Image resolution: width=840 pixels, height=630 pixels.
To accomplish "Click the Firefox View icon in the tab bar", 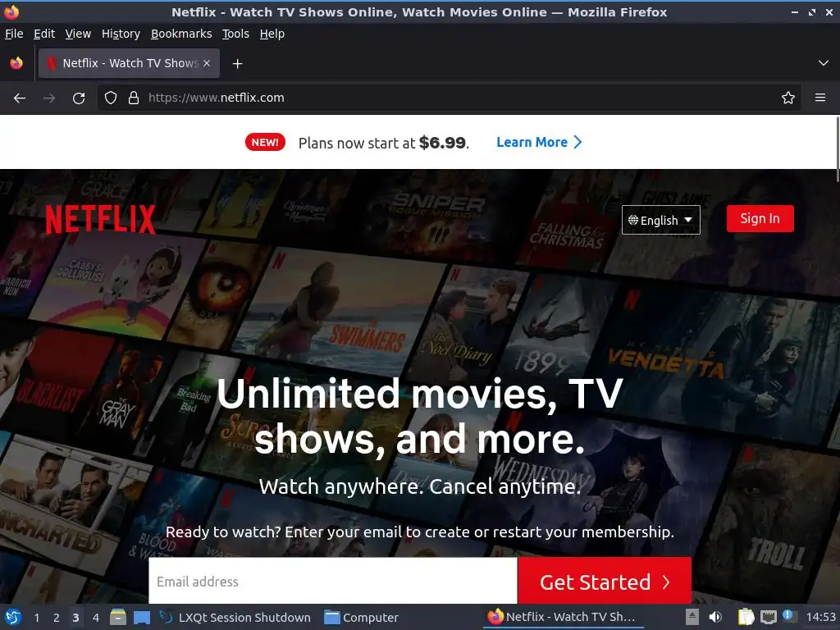I will pos(16,63).
